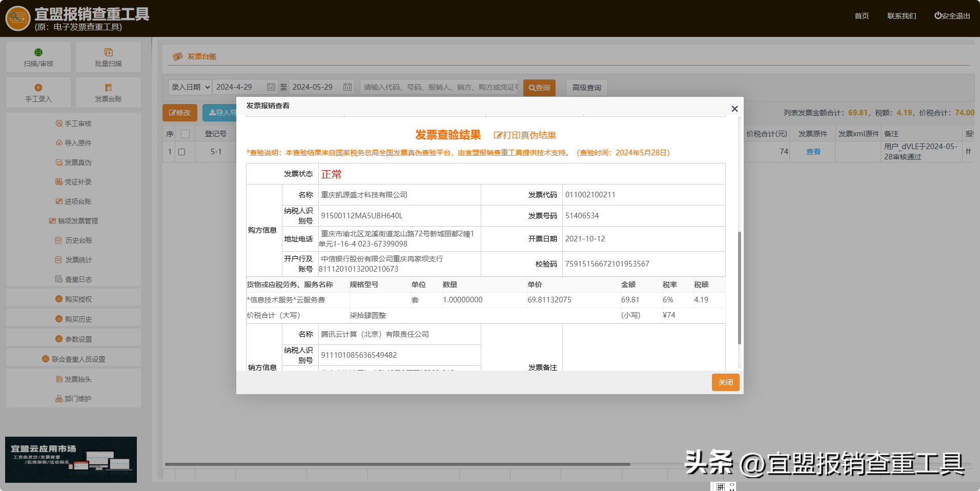Click the 2024-05-29 end date field
The height and width of the screenshot is (491, 980).
[x=315, y=87]
